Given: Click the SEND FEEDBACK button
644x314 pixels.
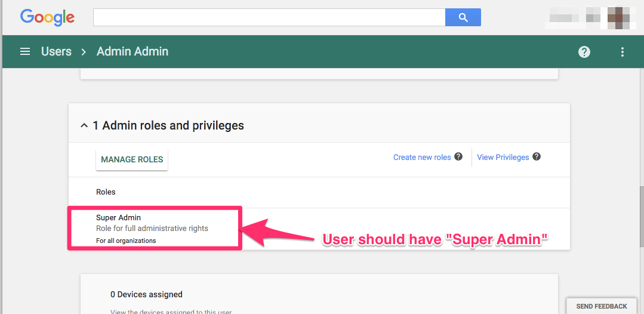Looking at the screenshot, I should pyautogui.click(x=601, y=306).
